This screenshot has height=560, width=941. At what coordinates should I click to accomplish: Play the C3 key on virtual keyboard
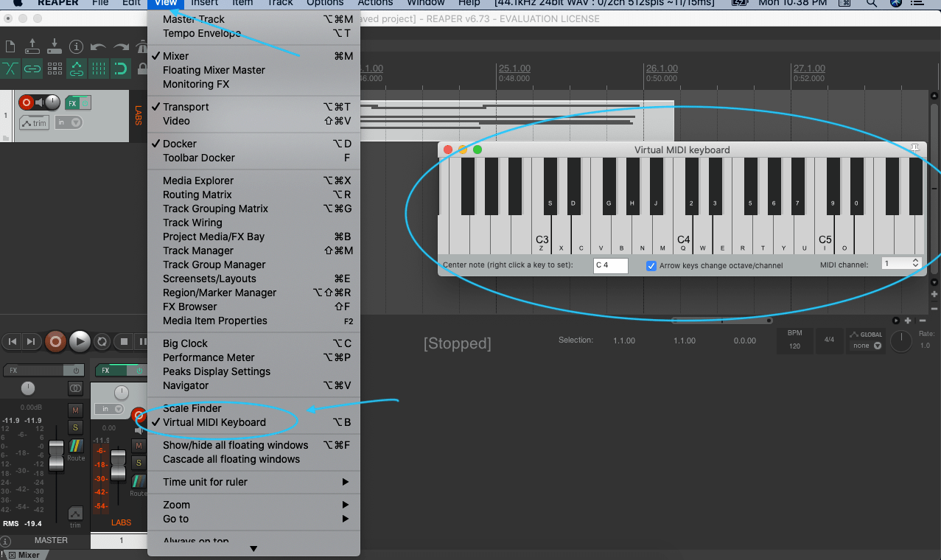pos(542,234)
